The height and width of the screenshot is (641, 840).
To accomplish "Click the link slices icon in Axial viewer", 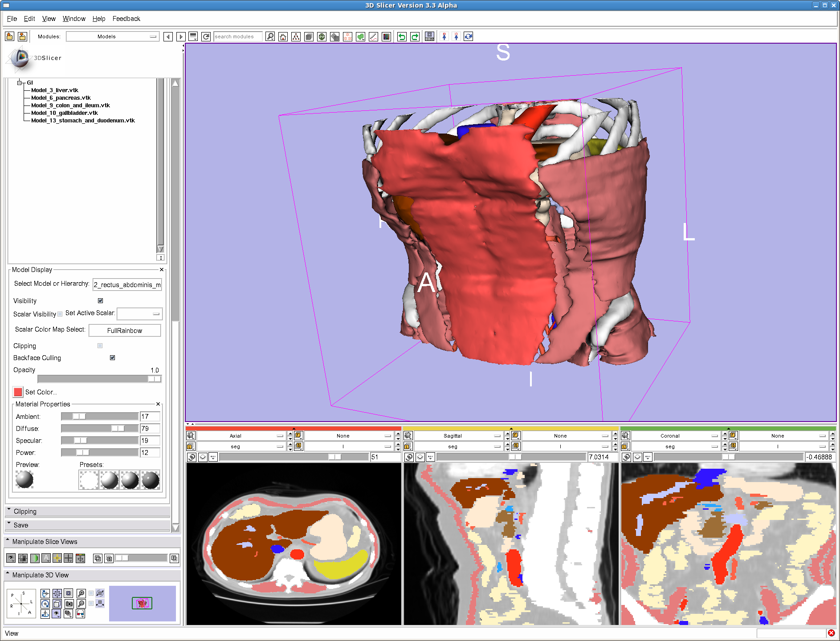I will 191,457.
